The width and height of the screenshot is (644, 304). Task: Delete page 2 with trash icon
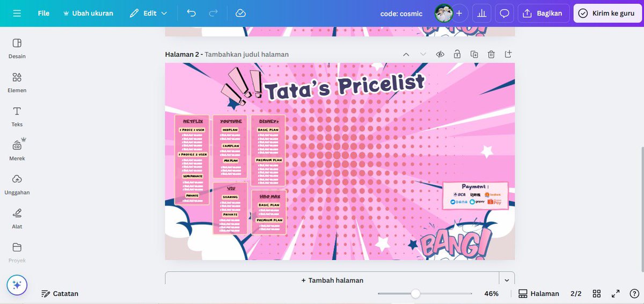coord(491,54)
